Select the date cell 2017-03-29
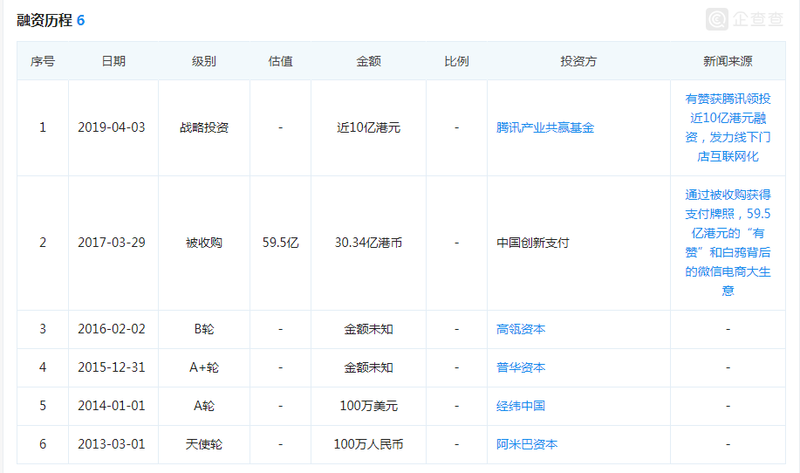Viewport: 800px width, 473px height. pos(111,242)
